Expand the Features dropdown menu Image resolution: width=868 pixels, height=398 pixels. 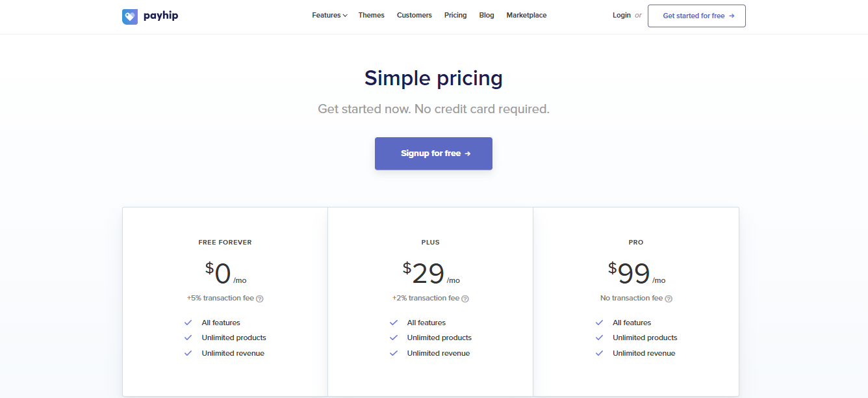click(329, 16)
